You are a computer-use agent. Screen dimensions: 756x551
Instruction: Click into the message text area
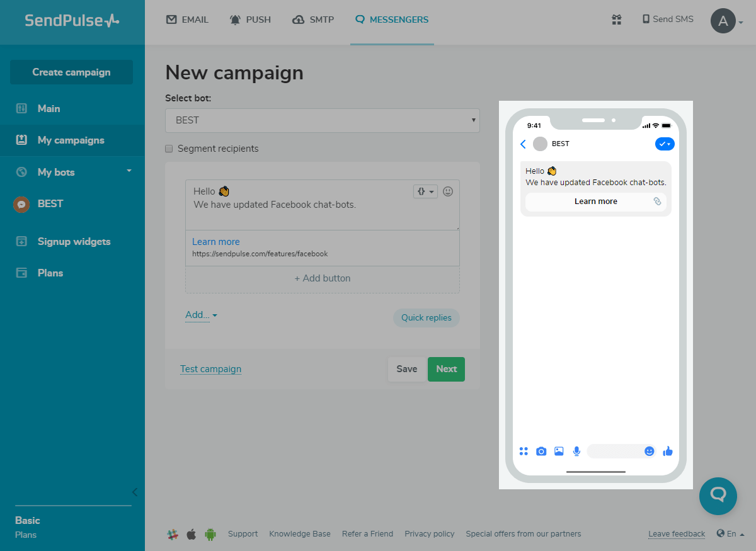tap(323, 205)
